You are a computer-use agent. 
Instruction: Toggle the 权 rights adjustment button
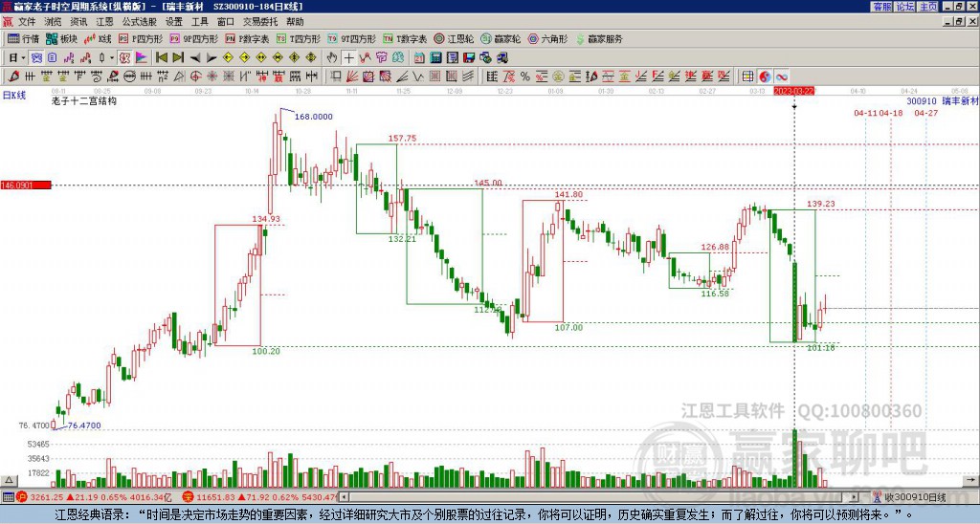tap(124, 58)
